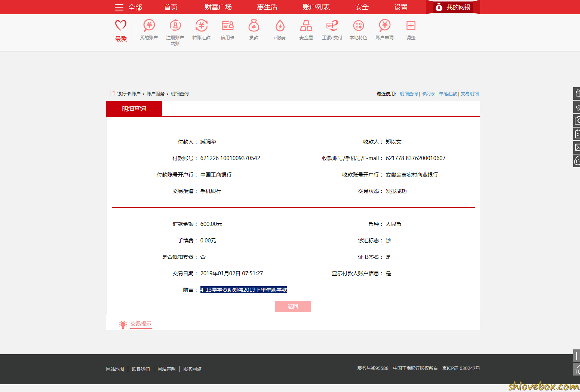Open recently used 单笔汇款 link
Image resolution: width=580 pixels, height=392 pixels.
pos(448,94)
